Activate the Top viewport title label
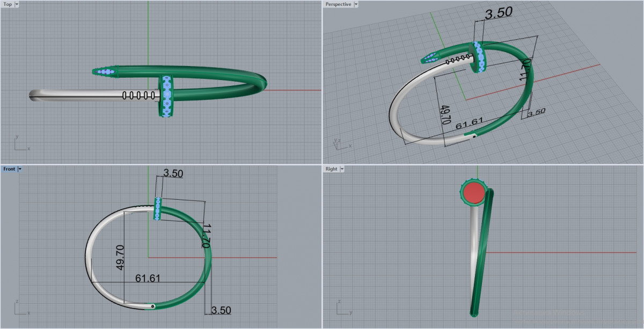Image resolution: width=644 pixels, height=329 pixels. pyautogui.click(x=8, y=4)
